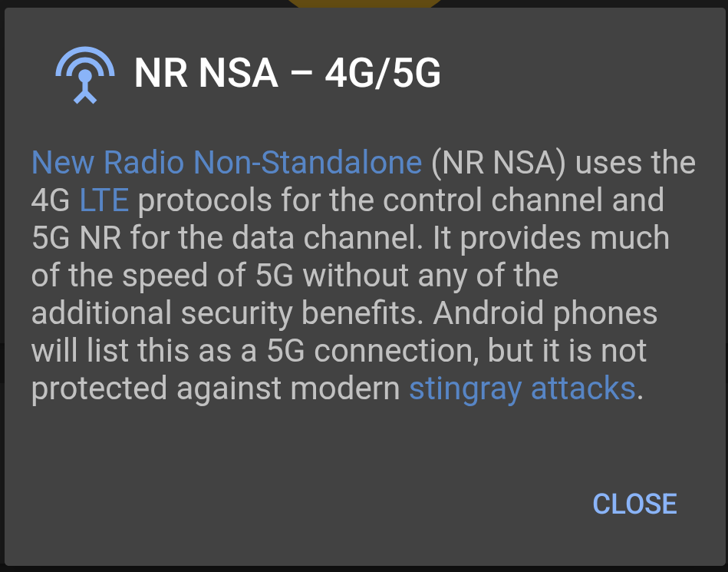Open the stingray attacks link
The width and height of the screenshot is (728, 572).
522,388
